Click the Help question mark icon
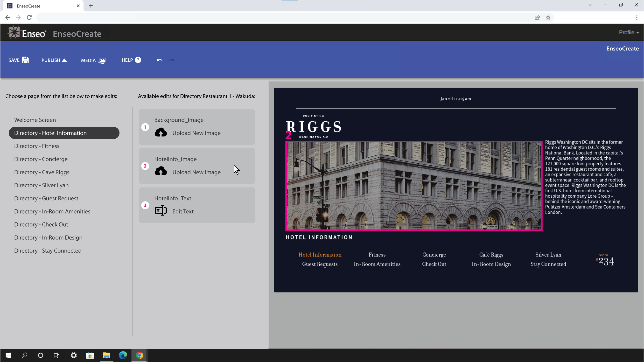Image resolution: width=644 pixels, height=362 pixels. [x=138, y=60]
